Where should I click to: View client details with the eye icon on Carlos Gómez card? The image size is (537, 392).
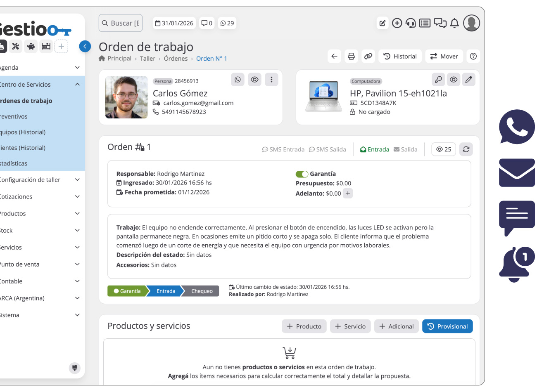point(254,80)
